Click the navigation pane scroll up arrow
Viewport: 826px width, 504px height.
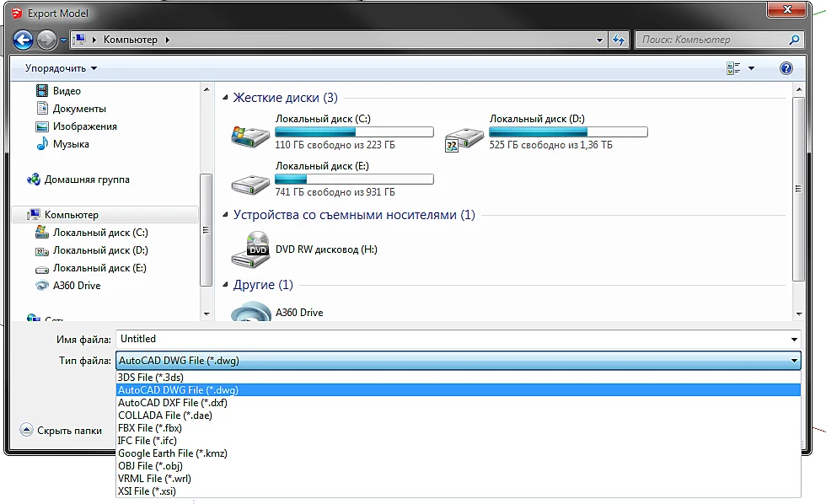click(206, 89)
